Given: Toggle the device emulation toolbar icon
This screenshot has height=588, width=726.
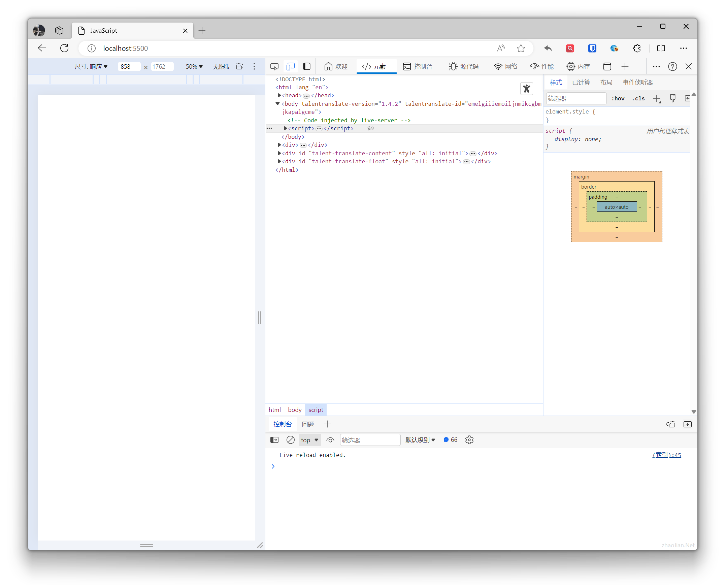Looking at the screenshot, I should (290, 67).
